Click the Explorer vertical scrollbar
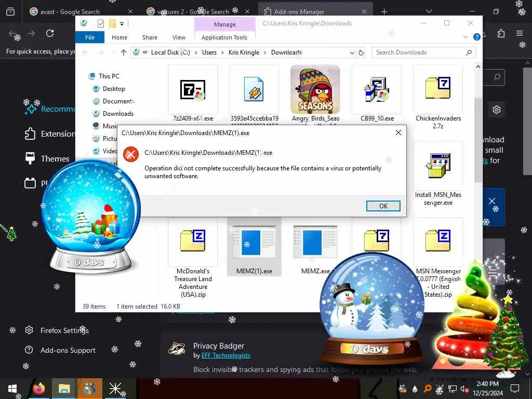The image size is (532, 399). point(478,139)
